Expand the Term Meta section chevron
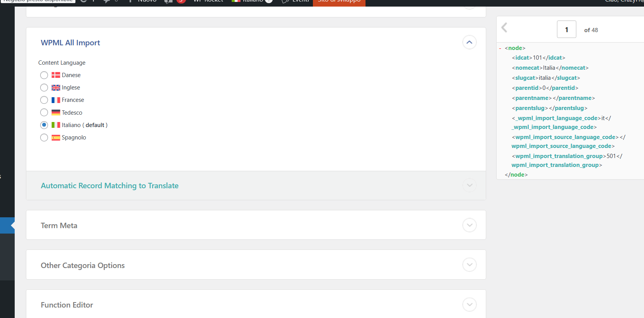644x318 pixels. 469,225
